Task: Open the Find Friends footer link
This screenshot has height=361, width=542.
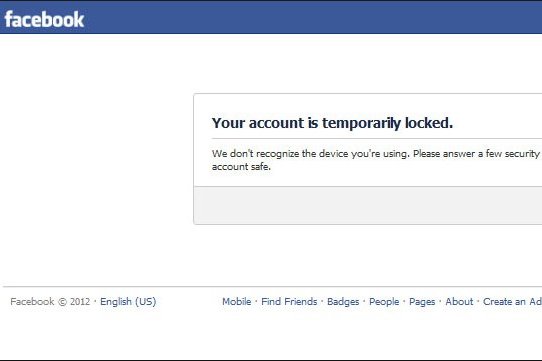Action: point(289,302)
